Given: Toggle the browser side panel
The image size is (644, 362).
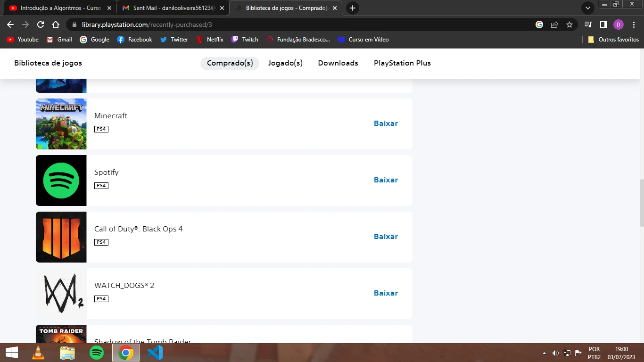Looking at the screenshot, I should (x=603, y=25).
